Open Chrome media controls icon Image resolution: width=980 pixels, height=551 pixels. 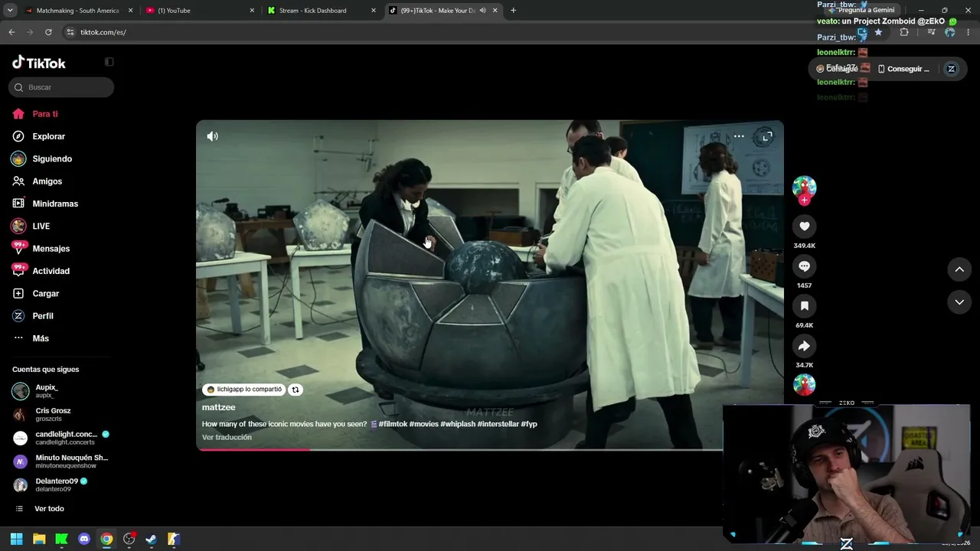(931, 32)
